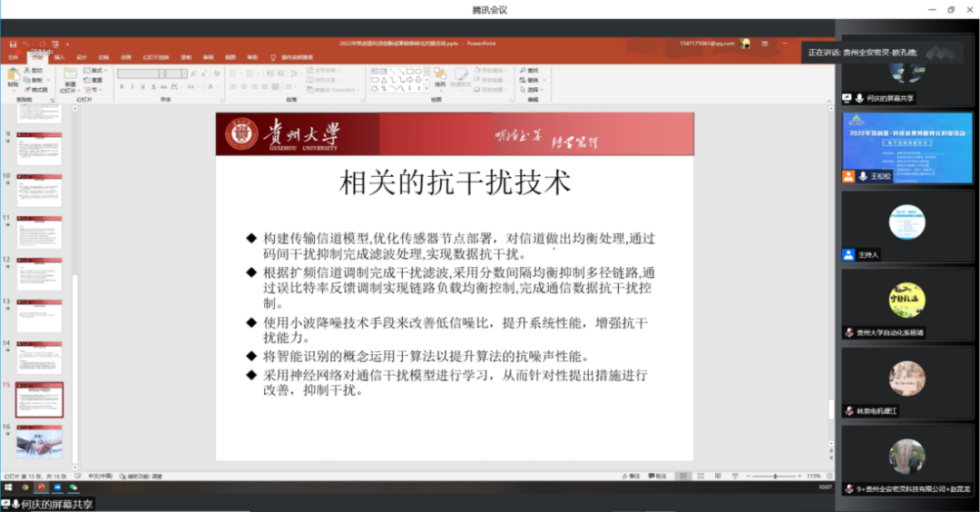Toggle Italic formatting button
980x512 pixels.
click(132, 87)
